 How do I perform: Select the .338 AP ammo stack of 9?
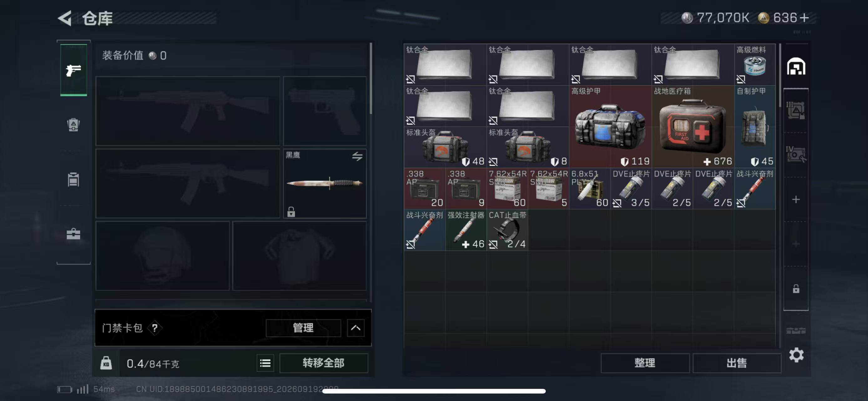[x=466, y=189]
